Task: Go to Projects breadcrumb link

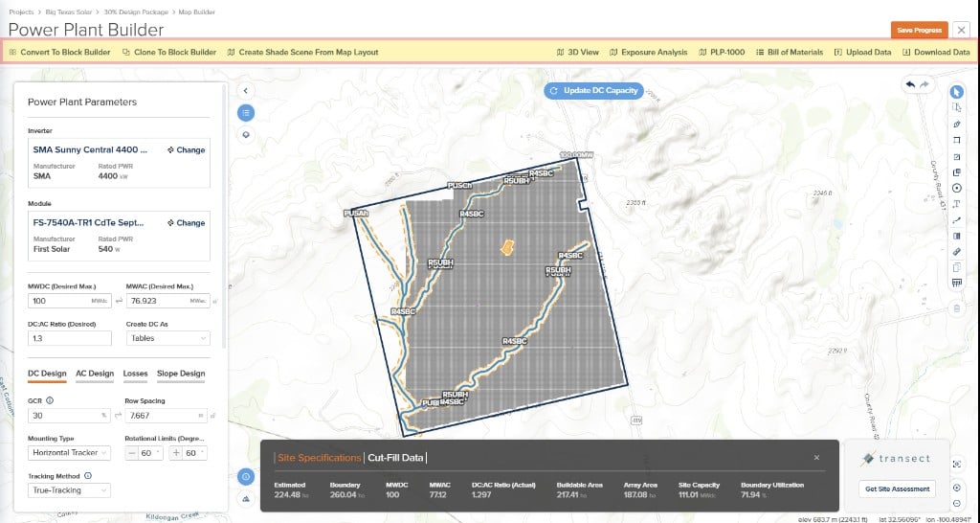Action: click(x=21, y=11)
